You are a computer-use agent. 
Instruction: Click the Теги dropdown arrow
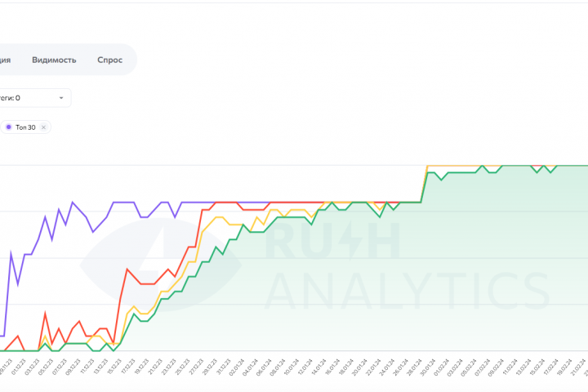(x=61, y=98)
